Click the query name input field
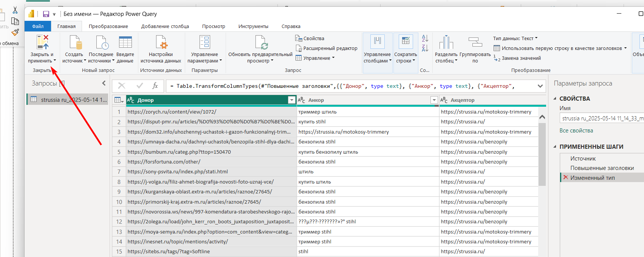644x257 pixels. (602, 118)
